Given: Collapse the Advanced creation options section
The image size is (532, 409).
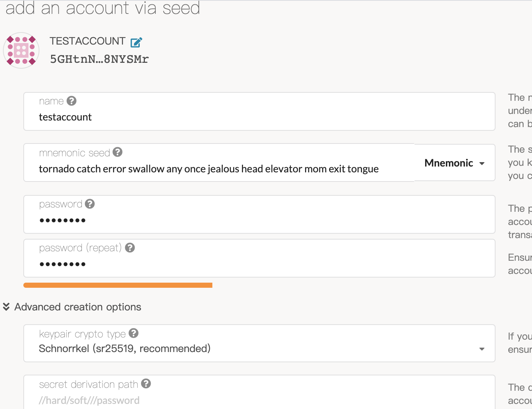Looking at the screenshot, I should point(72,307).
